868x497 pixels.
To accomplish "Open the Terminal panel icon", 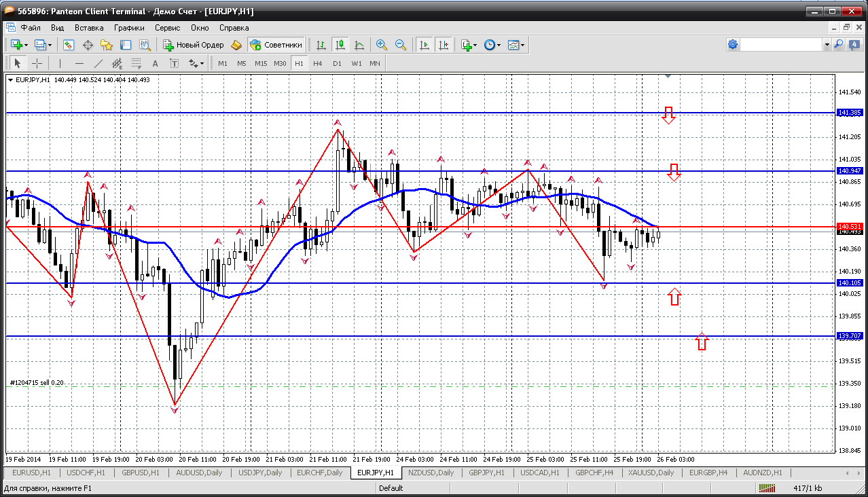I will [126, 45].
